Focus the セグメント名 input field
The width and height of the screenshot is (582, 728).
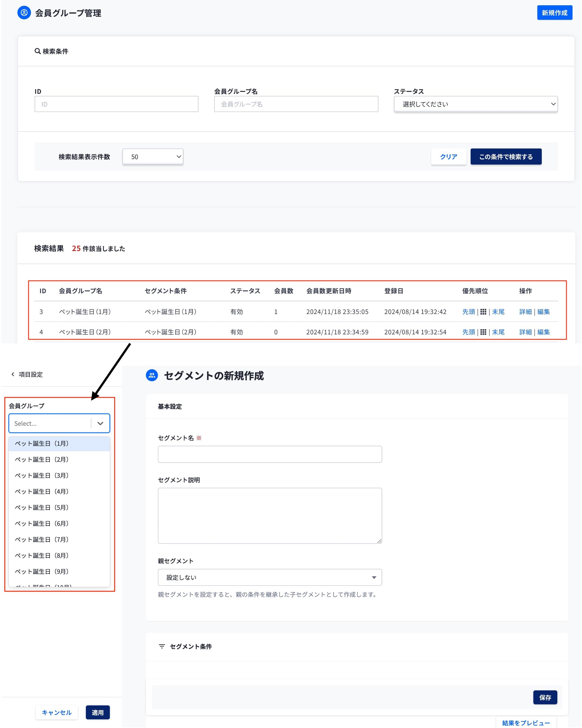(x=270, y=454)
